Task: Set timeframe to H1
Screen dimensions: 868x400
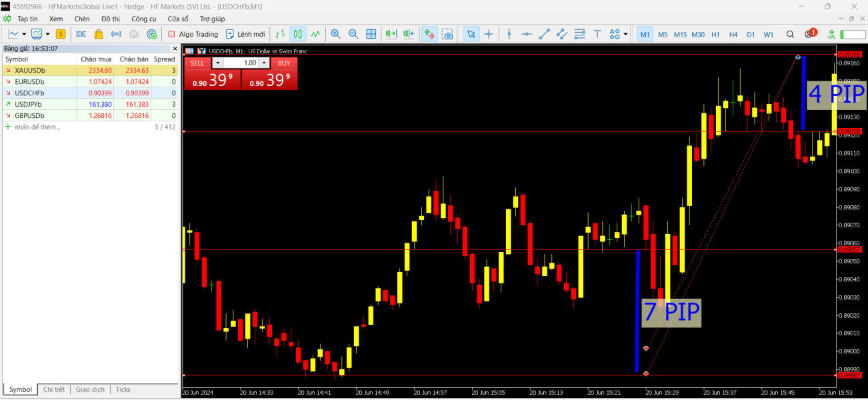Action: point(715,34)
